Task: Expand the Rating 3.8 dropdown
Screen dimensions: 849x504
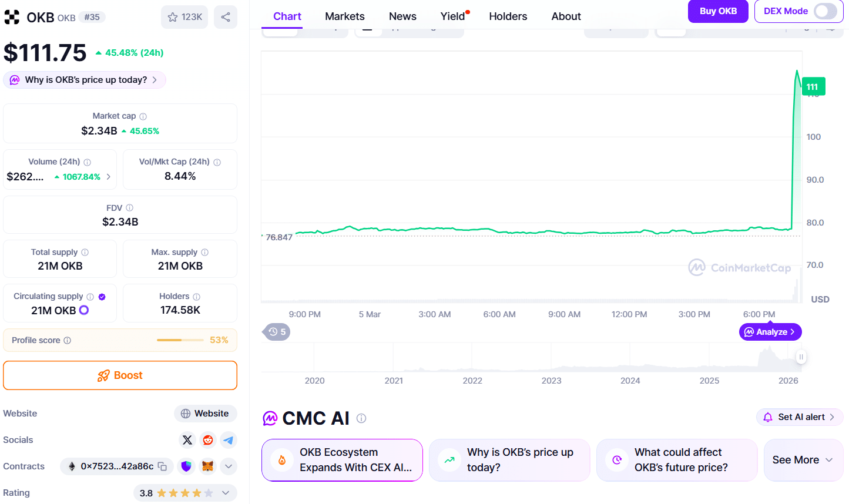Action: [x=226, y=493]
